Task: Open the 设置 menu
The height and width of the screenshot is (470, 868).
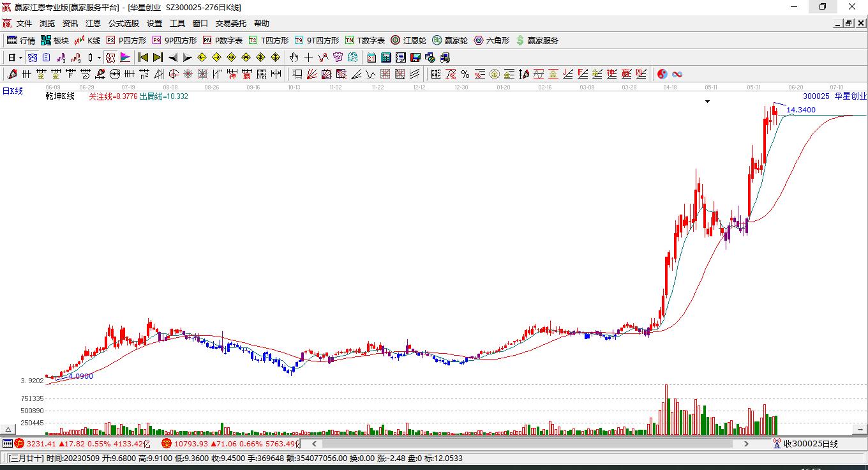Action: pyautogui.click(x=154, y=24)
